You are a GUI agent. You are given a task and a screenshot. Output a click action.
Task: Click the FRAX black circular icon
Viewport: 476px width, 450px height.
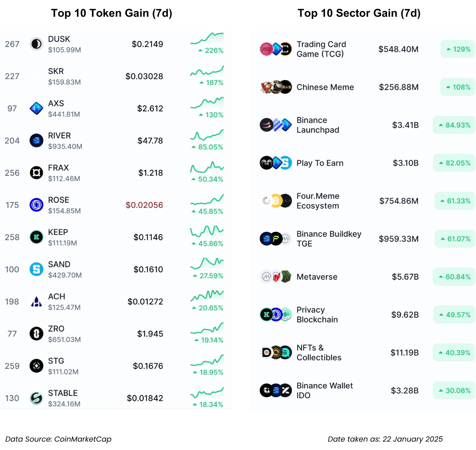(36, 173)
